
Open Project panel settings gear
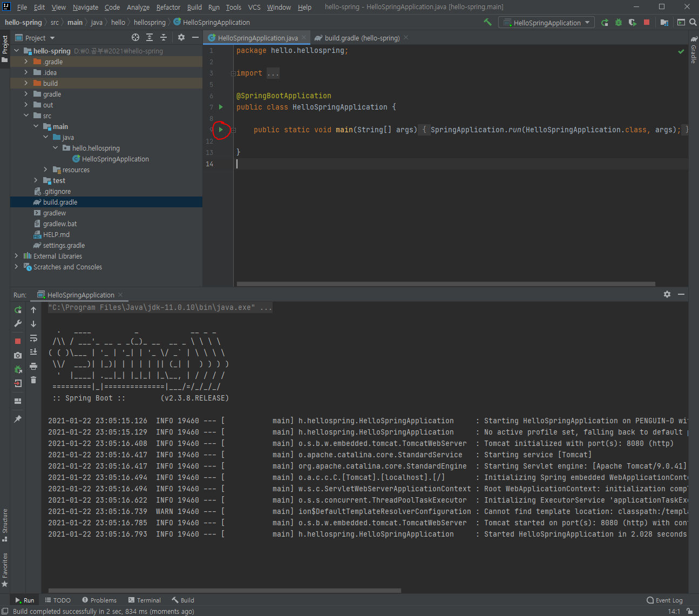[x=181, y=37]
